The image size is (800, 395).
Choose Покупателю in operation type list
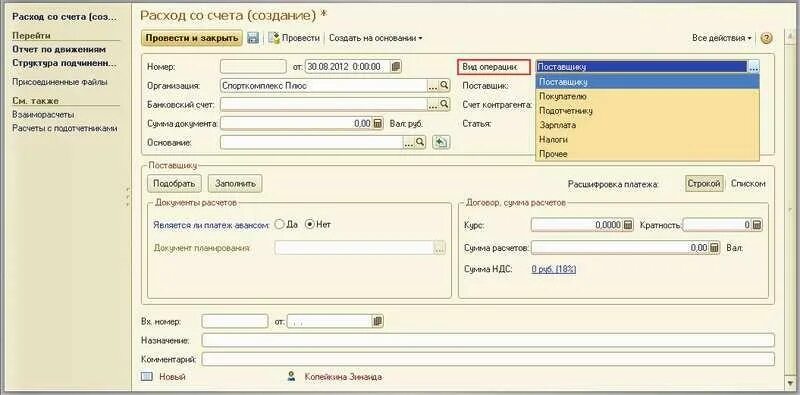(647, 96)
